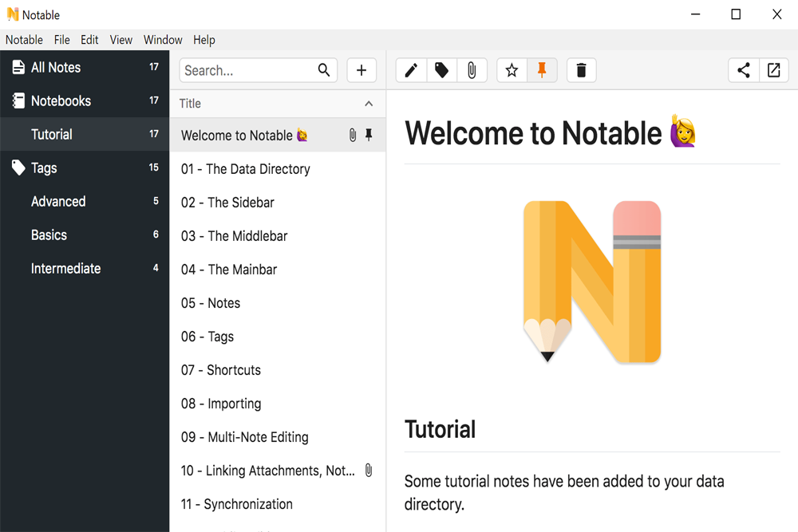Screen dimensions: 798x532
Task: Click inside the Search input field
Action: pyautogui.click(x=247, y=70)
